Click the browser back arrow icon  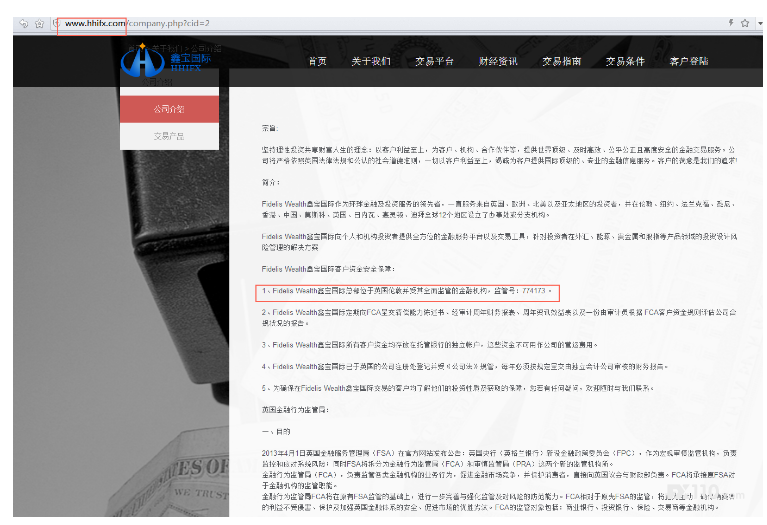click(23, 23)
